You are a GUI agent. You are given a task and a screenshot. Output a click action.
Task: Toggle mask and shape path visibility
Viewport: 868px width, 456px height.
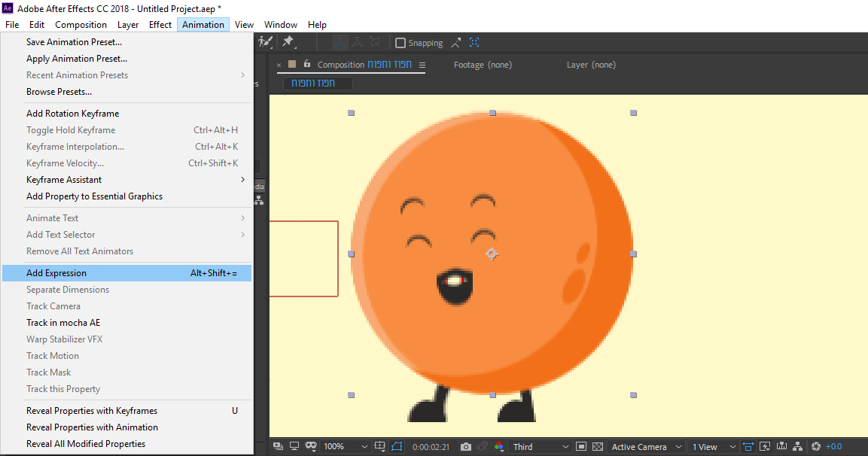(397, 447)
